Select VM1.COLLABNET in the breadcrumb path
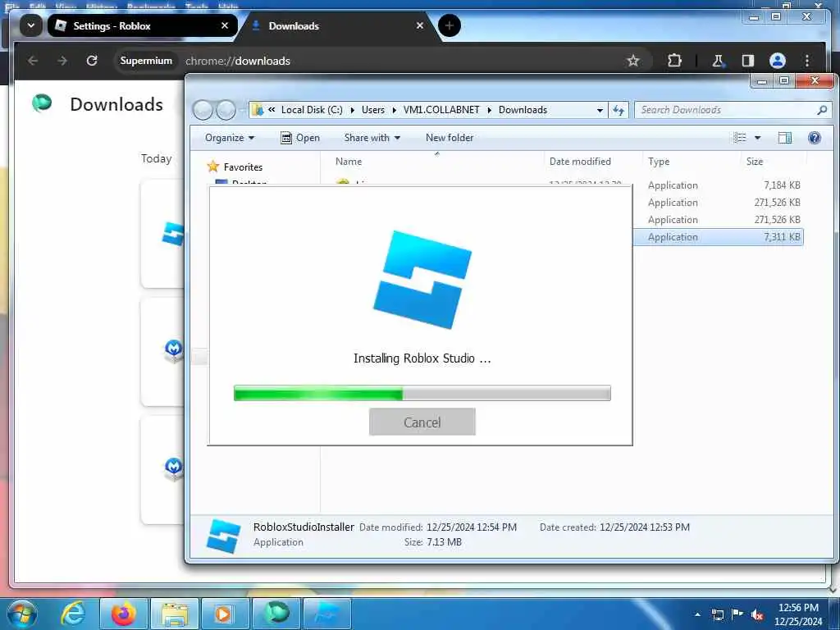840x630 pixels. (x=441, y=110)
